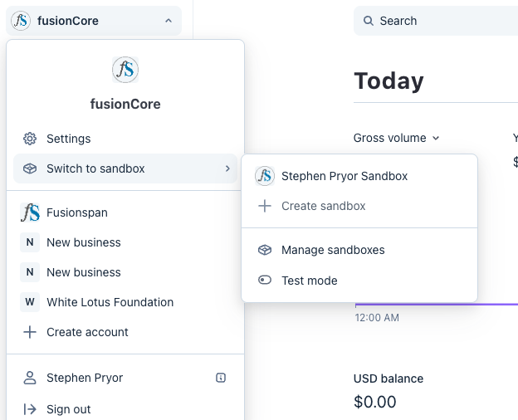
Task: Click the plus icon beside Create sandbox
Action: [x=265, y=206]
